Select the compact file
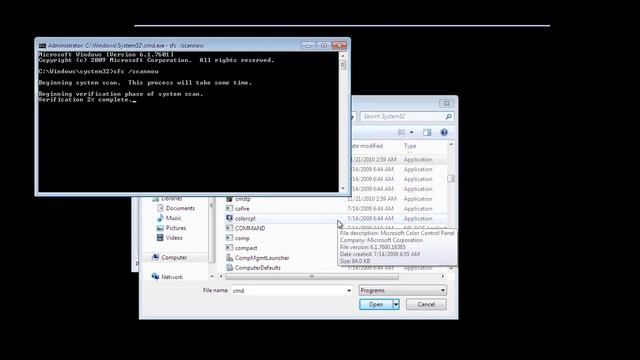 (246, 248)
